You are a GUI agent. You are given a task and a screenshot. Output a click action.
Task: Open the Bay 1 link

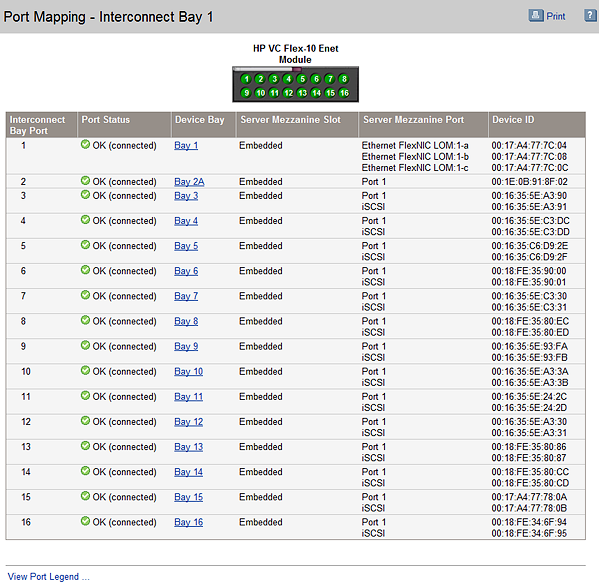pos(186,146)
